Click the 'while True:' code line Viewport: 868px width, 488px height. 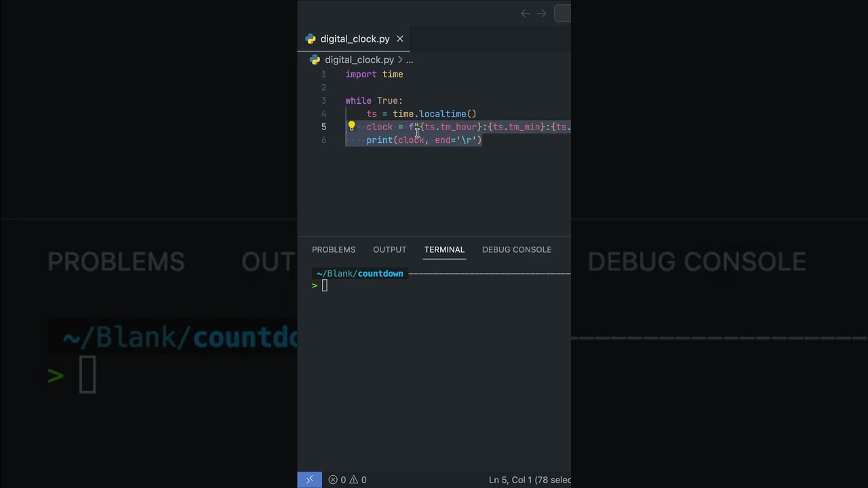pyautogui.click(x=374, y=100)
